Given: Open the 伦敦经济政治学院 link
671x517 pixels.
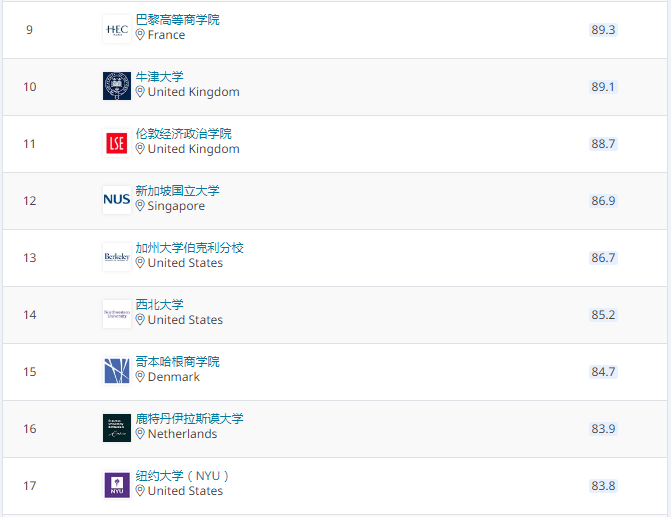Looking at the screenshot, I should pyautogui.click(x=184, y=134).
